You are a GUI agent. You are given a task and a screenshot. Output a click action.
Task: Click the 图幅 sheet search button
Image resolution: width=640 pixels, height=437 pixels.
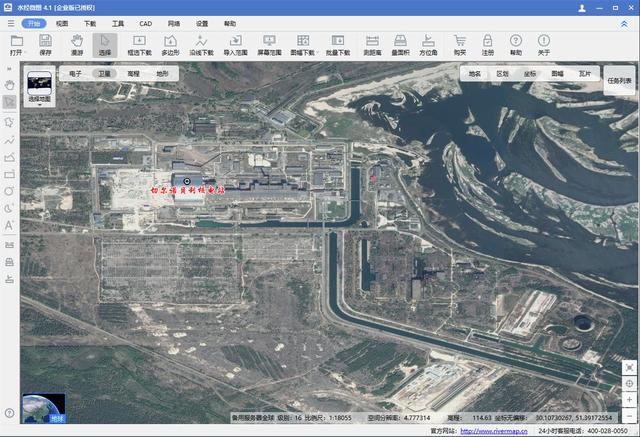point(558,74)
